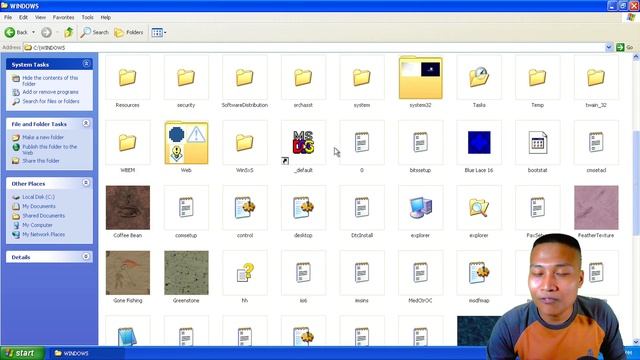Viewport: 640px width, 360px height.
Task: Click Make a new folder link
Action: coord(43,137)
